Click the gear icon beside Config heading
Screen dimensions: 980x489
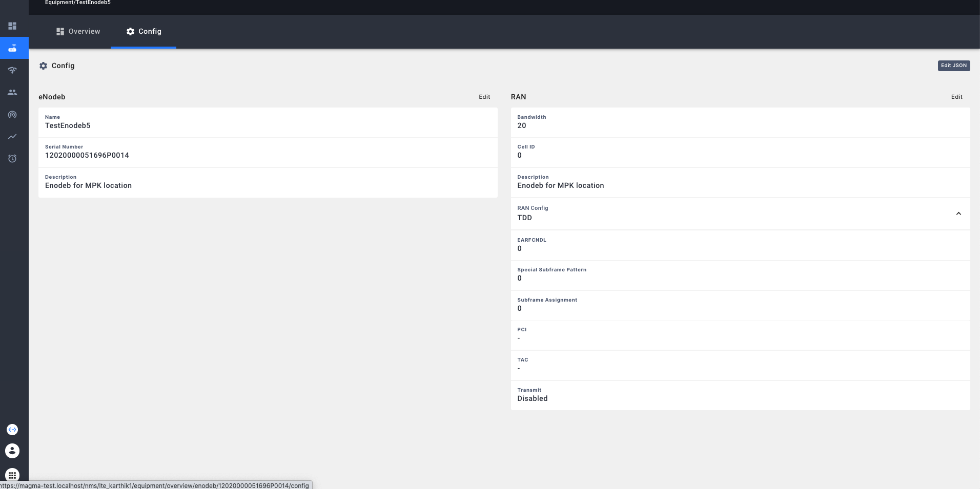coord(44,66)
